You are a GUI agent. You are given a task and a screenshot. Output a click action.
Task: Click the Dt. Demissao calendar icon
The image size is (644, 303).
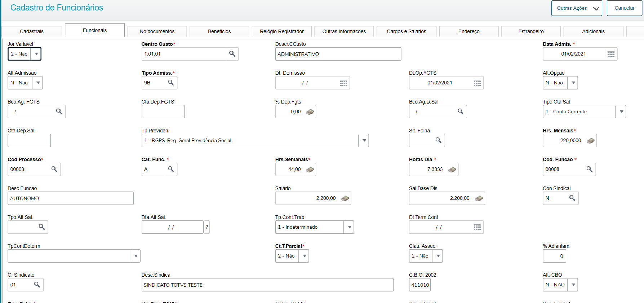(343, 83)
